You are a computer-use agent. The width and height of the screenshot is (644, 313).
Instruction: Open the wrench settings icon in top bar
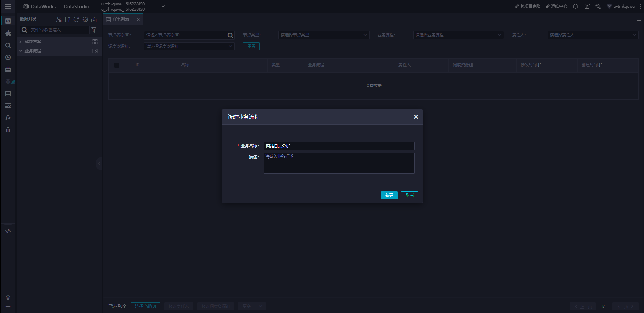click(x=598, y=6)
